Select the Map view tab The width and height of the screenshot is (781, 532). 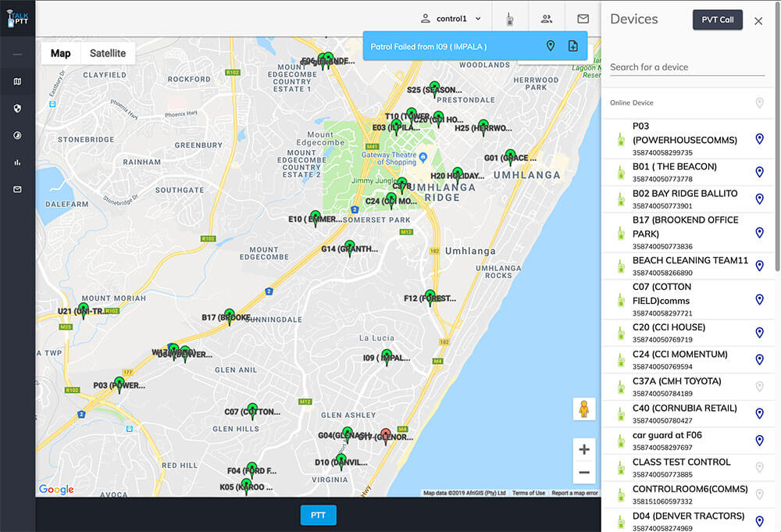(61, 53)
